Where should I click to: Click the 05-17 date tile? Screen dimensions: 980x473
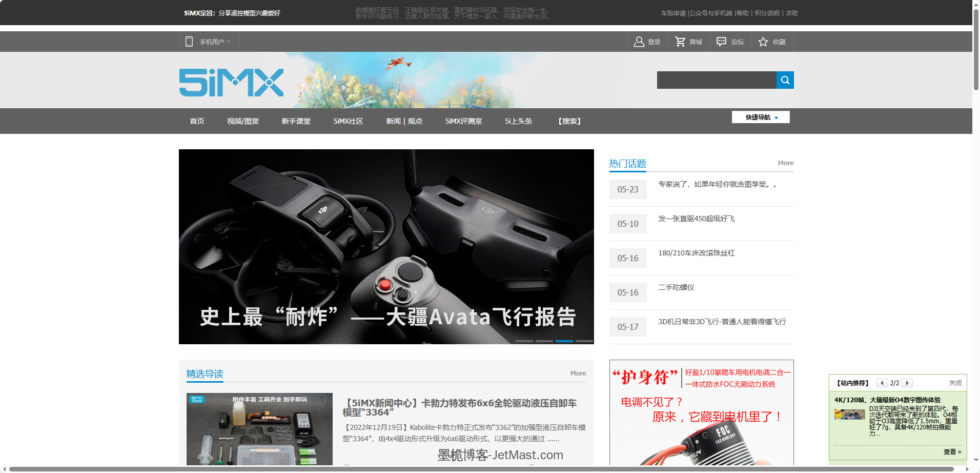pos(628,327)
